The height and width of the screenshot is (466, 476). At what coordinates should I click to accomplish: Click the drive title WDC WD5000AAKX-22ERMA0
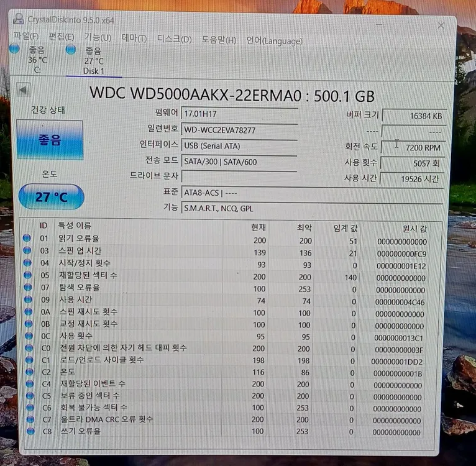point(196,94)
